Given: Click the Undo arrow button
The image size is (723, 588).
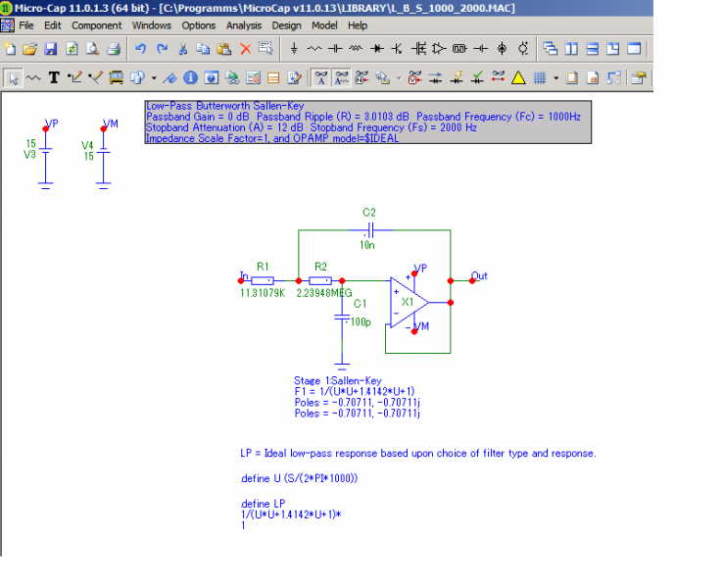Looking at the screenshot, I should click(140, 48).
